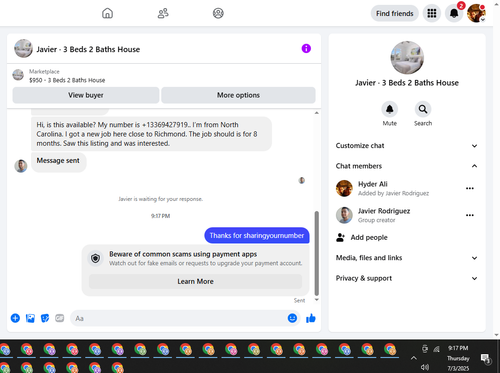
Task: Open the Groups icon in top bar
Action: point(218,13)
